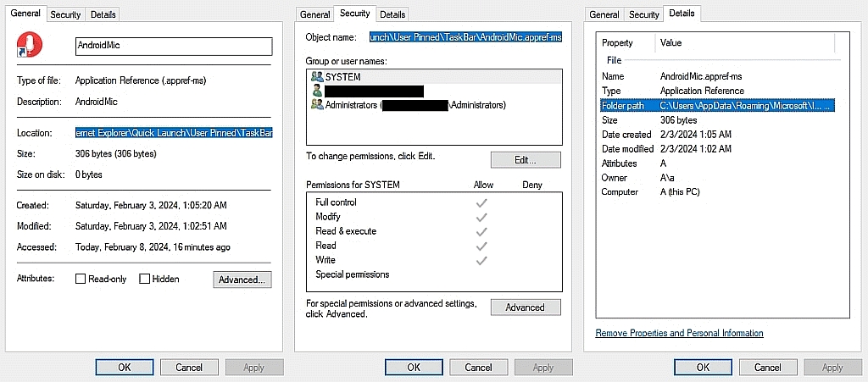Select the Administrators group icon
The height and width of the screenshot is (382, 868).
(317, 104)
